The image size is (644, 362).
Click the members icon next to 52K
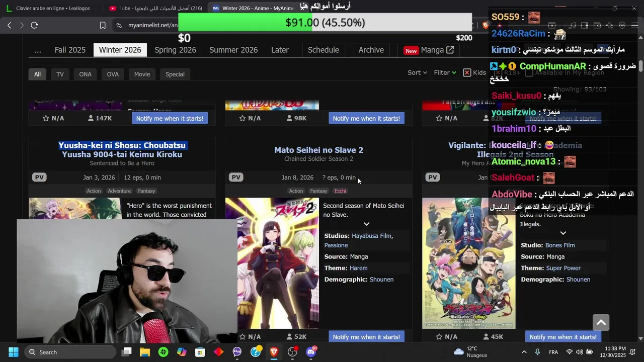(289, 337)
